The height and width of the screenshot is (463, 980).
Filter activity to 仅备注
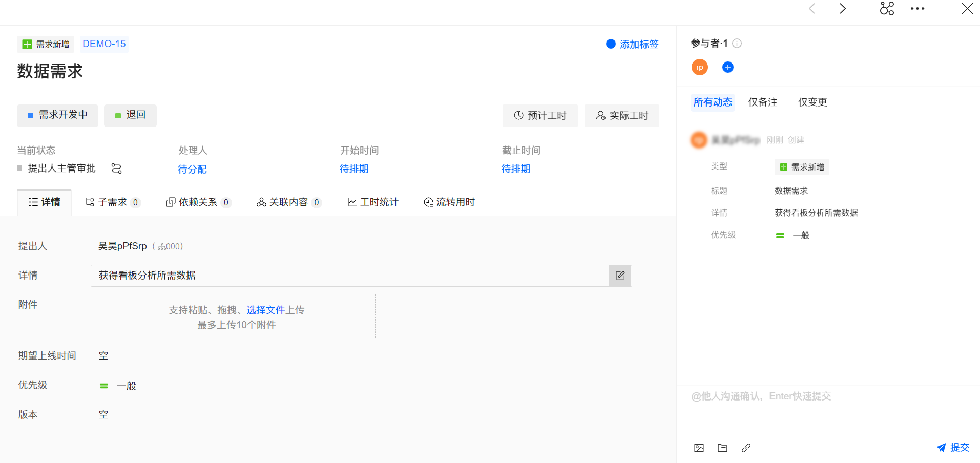tap(763, 102)
